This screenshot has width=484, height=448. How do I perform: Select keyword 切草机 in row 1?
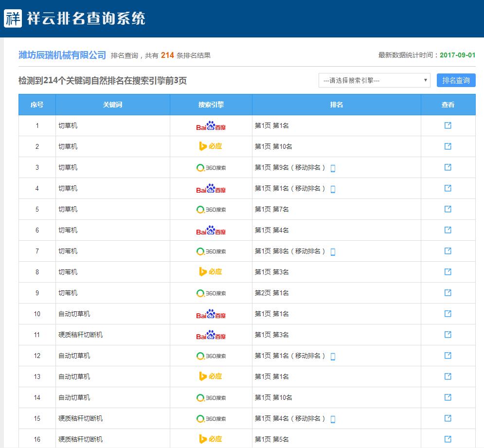point(68,125)
